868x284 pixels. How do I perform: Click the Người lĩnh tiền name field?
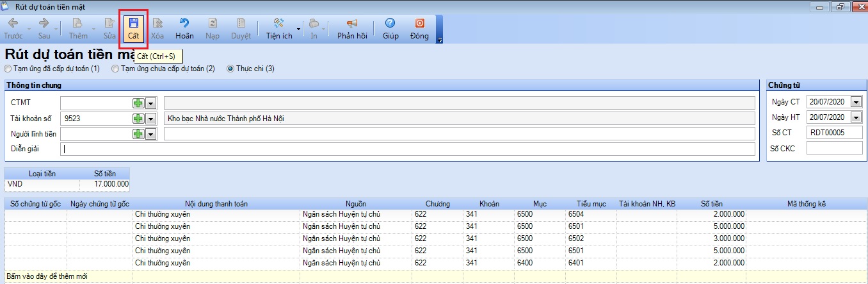click(460, 134)
